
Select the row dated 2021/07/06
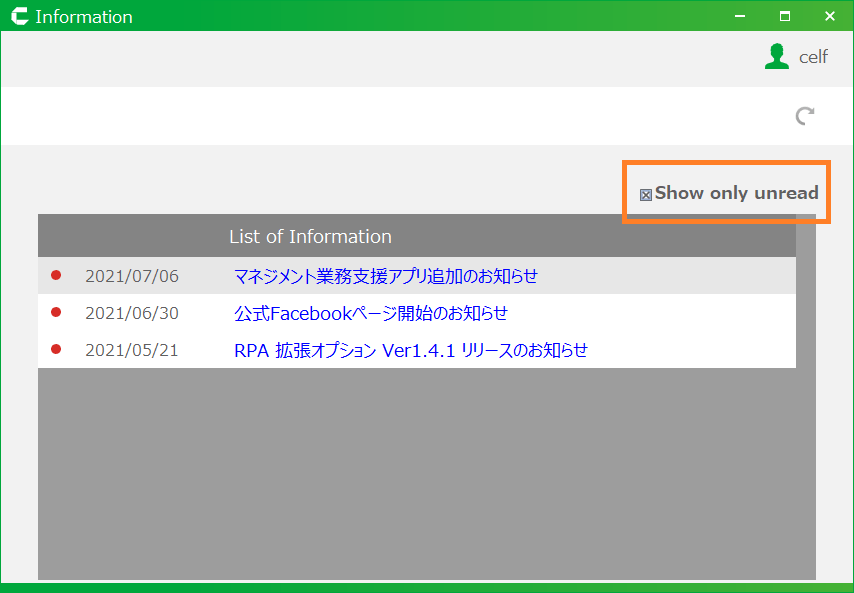click(x=132, y=276)
